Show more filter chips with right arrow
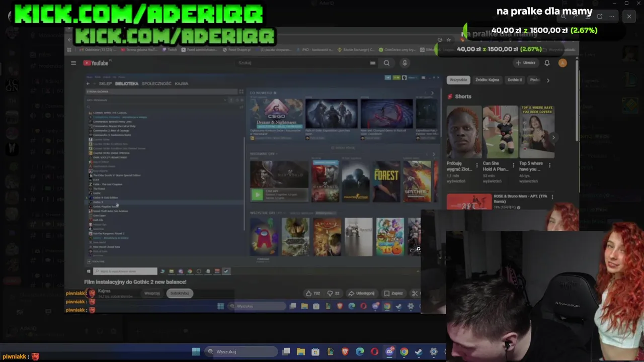Image resolution: width=644 pixels, height=362 pixels. point(548,80)
